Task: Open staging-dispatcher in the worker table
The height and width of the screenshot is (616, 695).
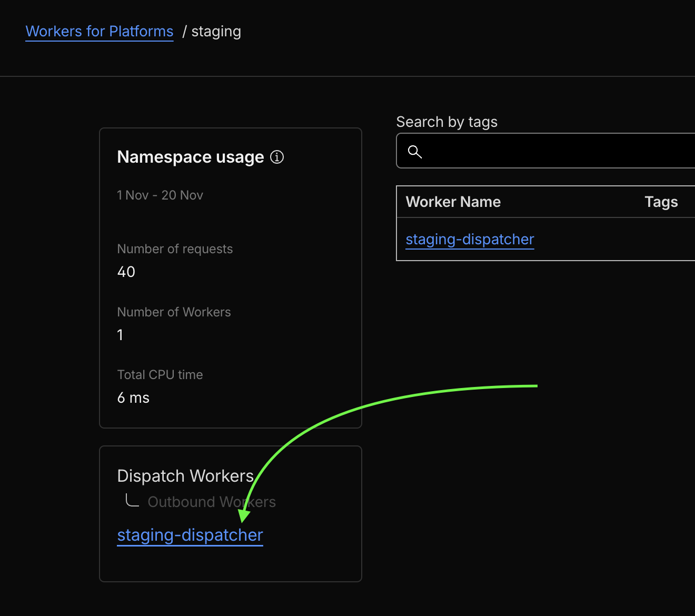Action: point(470,240)
